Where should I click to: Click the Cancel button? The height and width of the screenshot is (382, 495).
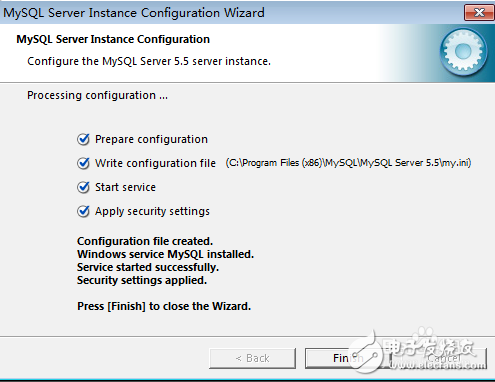click(444, 358)
